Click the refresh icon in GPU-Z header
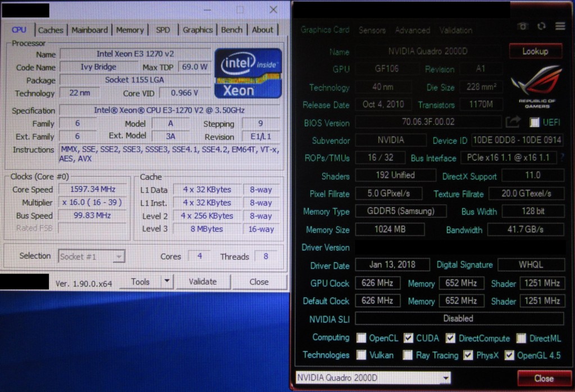Viewport: 575px width, 392px height. click(x=541, y=26)
